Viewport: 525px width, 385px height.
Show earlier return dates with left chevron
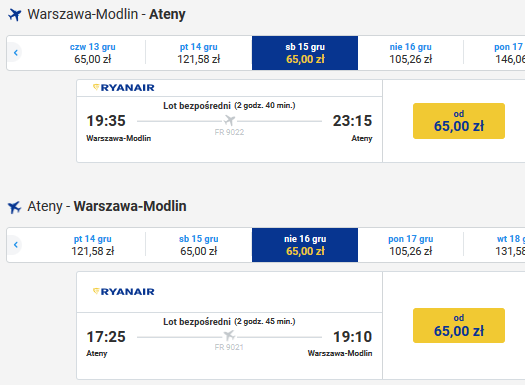[15, 245]
